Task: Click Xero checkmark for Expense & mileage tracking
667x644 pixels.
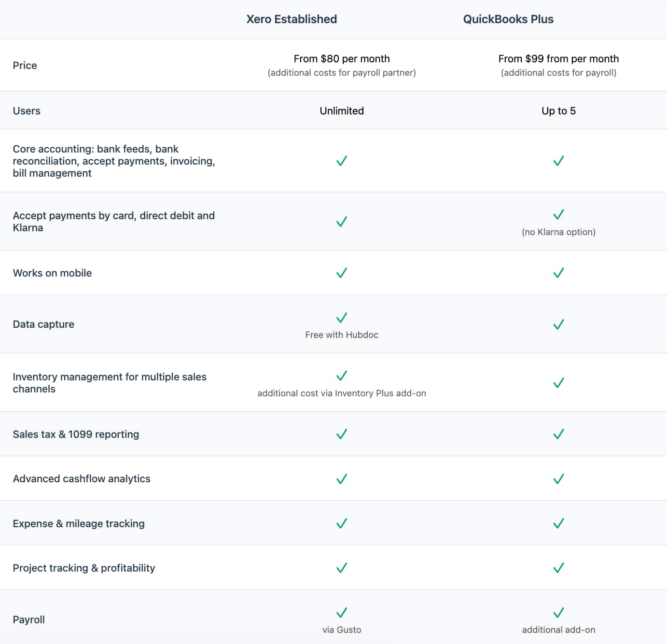Action: click(342, 523)
